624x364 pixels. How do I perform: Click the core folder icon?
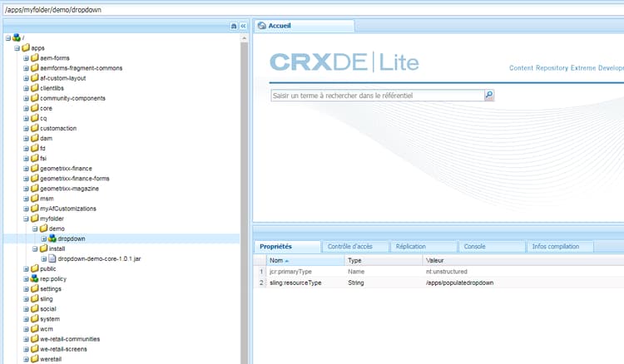pos(35,108)
